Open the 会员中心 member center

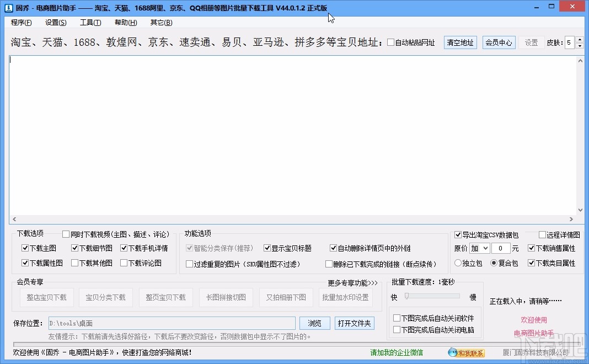[499, 42]
